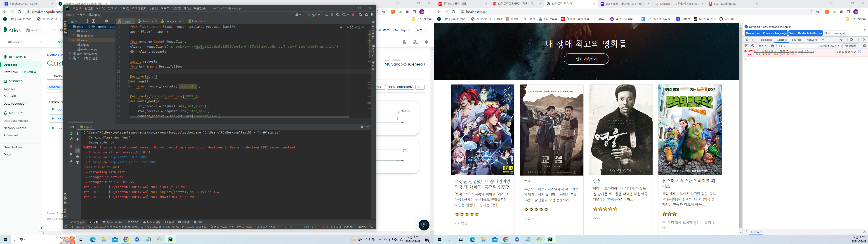Show the DevTools console sidebar
Image resolution: width=868 pixels, height=244 pixels.
(746, 46)
